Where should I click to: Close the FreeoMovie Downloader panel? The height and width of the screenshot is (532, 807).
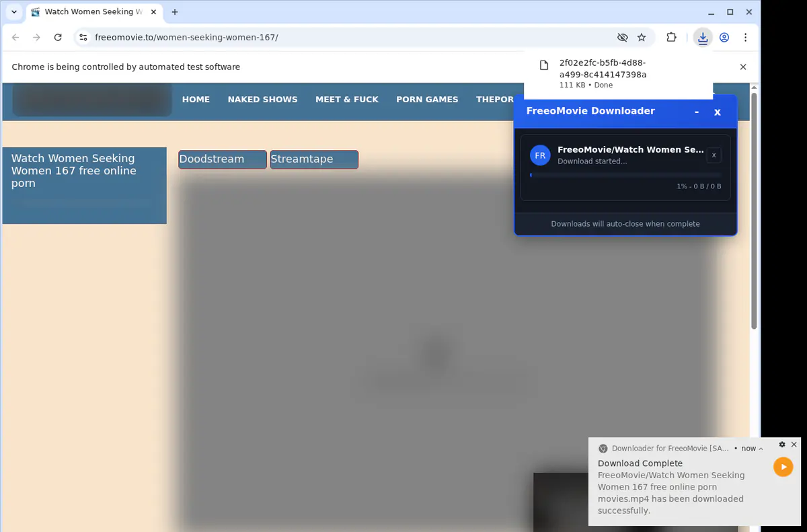tap(718, 112)
